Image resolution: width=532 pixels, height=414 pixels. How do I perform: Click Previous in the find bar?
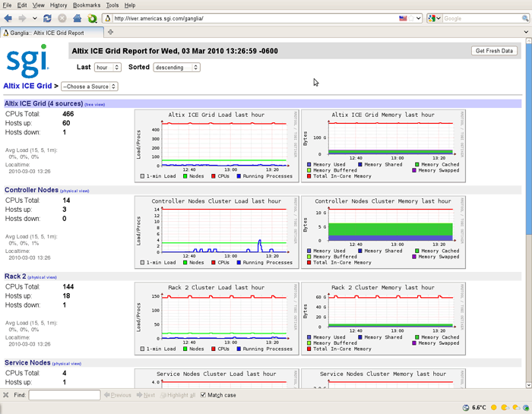click(x=117, y=395)
